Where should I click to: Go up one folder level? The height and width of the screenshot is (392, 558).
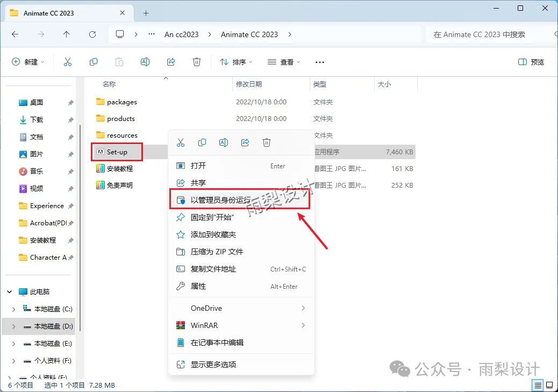(x=67, y=34)
